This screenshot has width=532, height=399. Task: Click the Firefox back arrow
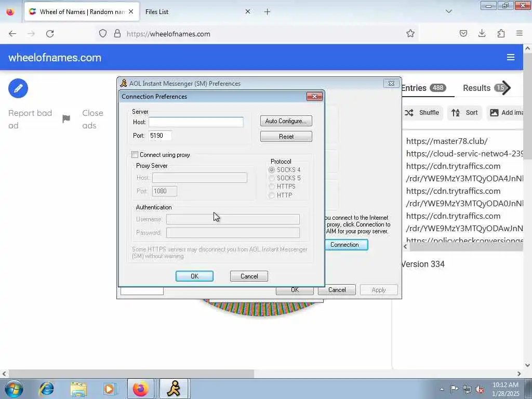pos(12,34)
